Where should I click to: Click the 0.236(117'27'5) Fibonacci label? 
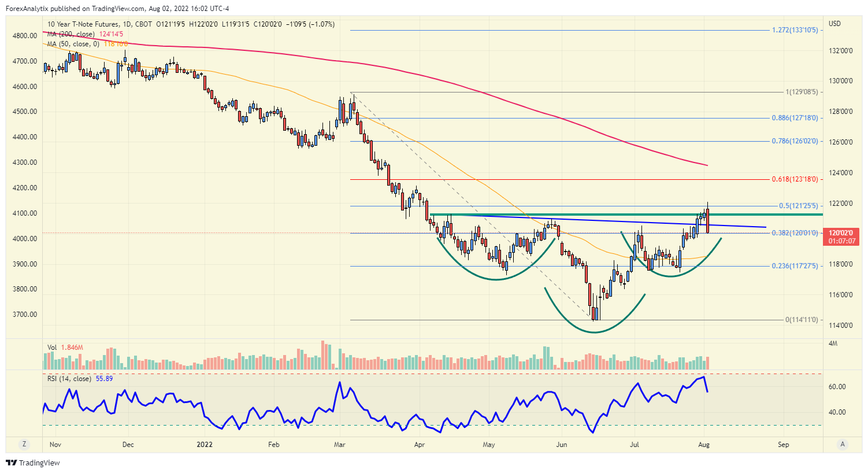pos(795,266)
